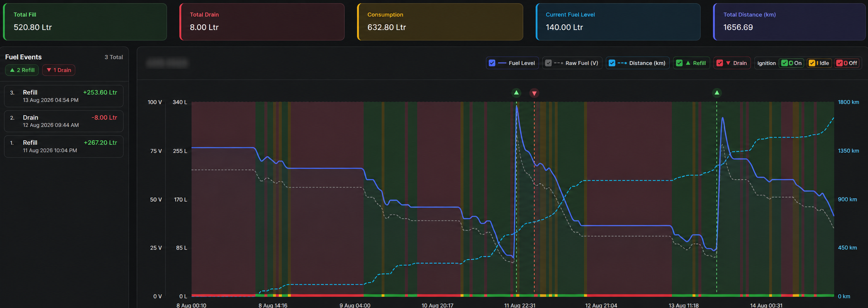Viewport: 868px width, 308px height.
Task: Click the '100 V' voltage axis label
Action: pos(155,102)
